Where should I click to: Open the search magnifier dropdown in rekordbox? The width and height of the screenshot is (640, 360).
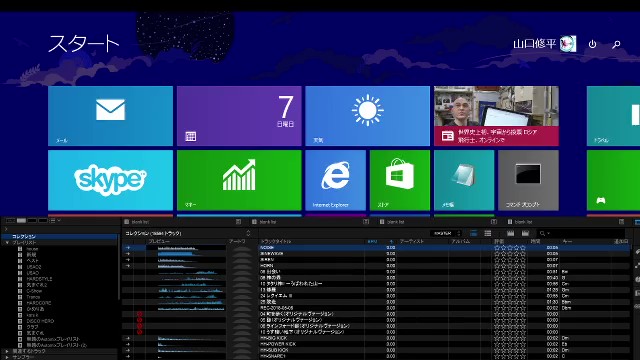coord(544,233)
